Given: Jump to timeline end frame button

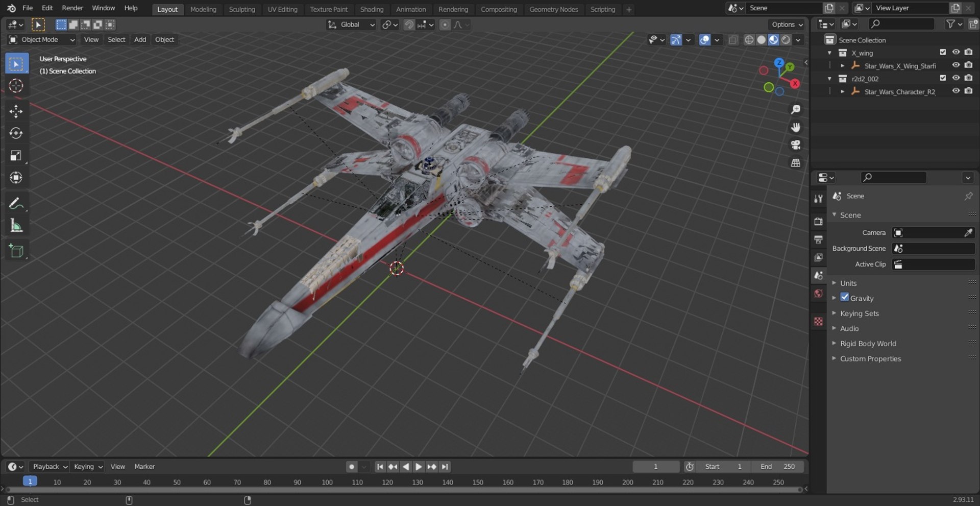Looking at the screenshot, I should (445, 467).
